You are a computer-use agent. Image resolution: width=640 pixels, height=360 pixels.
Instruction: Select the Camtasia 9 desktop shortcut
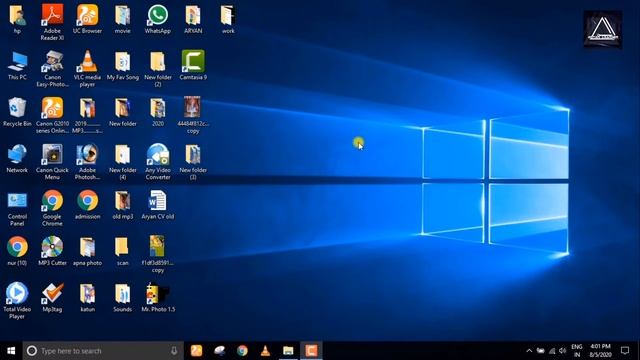pyautogui.click(x=193, y=65)
